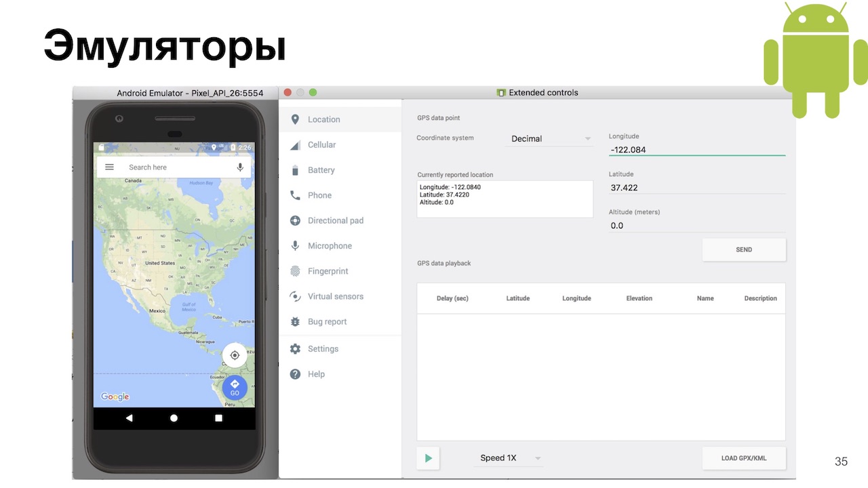Tap the my location button on map

[235, 355]
